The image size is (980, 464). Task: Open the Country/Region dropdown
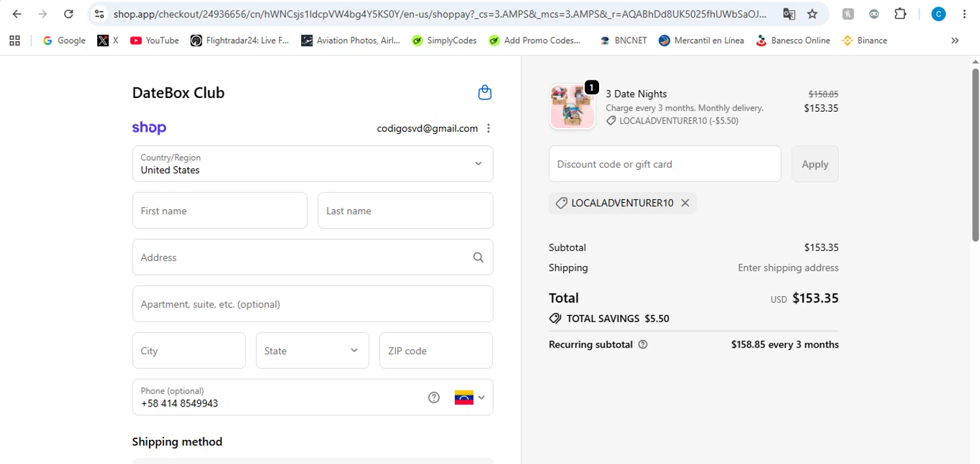click(313, 163)
